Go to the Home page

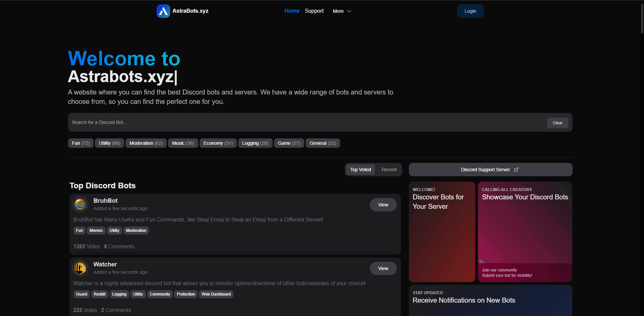(292, 11)
